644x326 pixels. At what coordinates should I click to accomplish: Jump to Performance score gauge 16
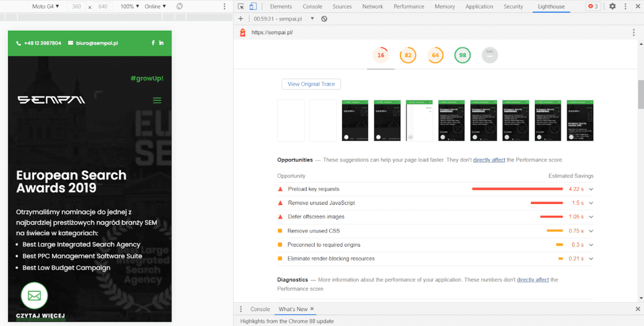pos(381,55)
